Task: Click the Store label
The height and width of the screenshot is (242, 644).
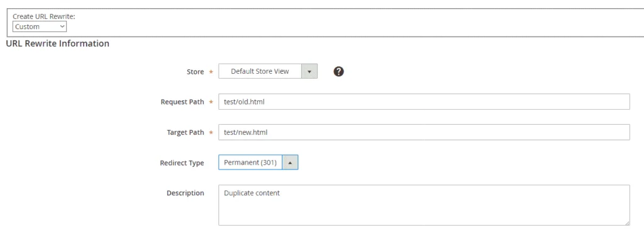Action: tap(195, 72)
